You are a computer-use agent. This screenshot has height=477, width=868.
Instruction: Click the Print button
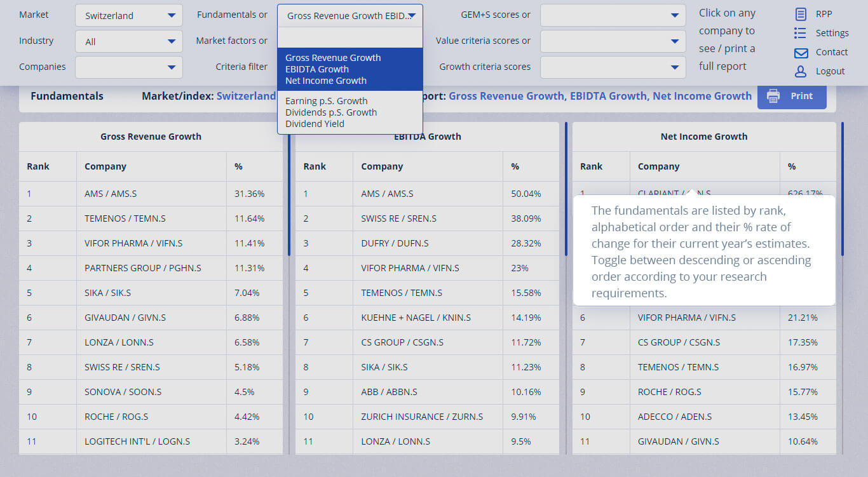point(792,96)
